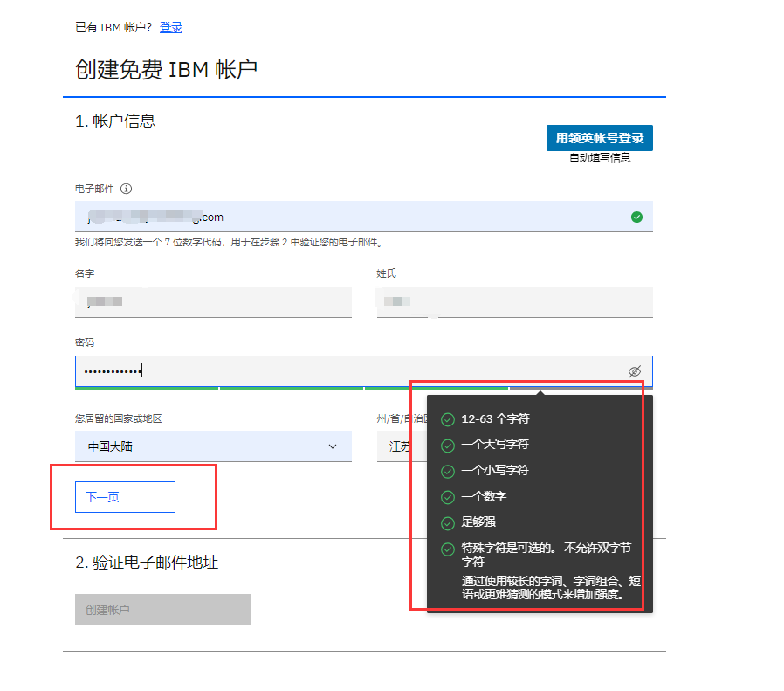Click the checkmark next to 足够强
This screenshot has height=691, width=784.
tap(447, 521)
